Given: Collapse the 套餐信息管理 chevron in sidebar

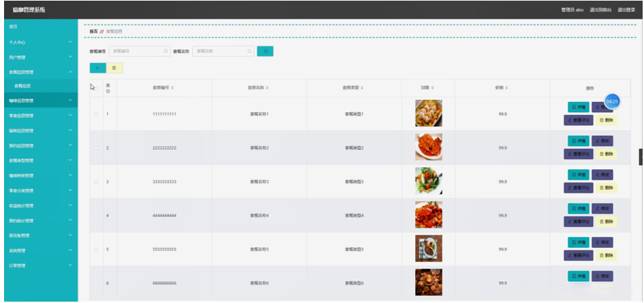Looking at the screenshot, I should [70, 72].
